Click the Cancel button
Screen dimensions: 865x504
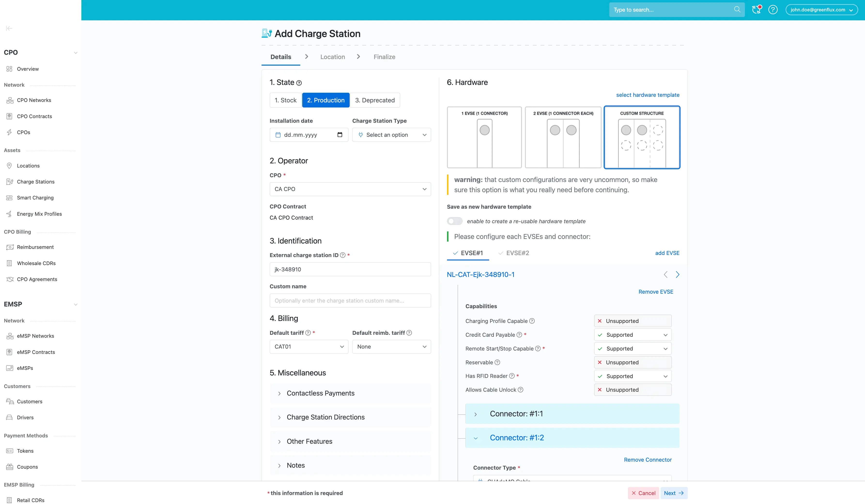[x=643, y=493]
